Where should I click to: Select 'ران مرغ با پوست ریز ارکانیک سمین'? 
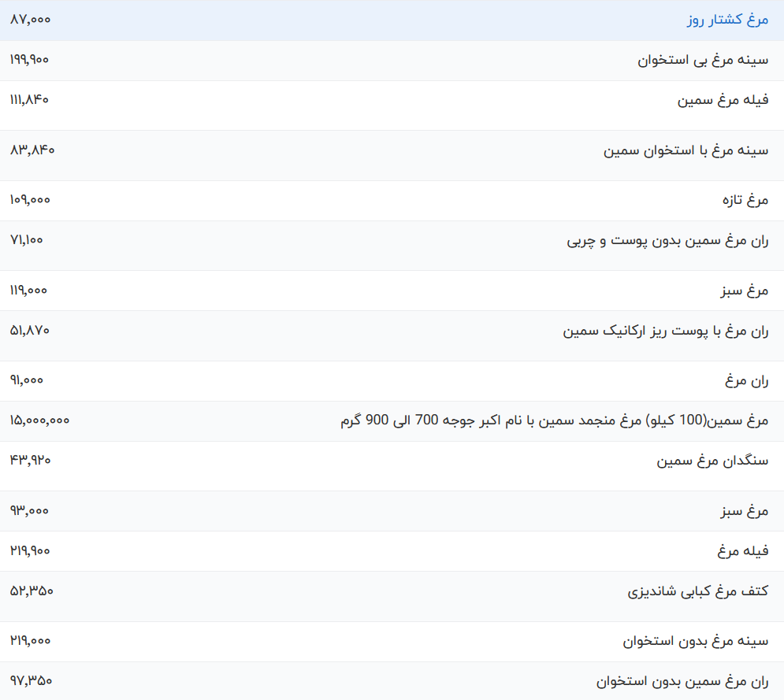click(666, 331)
